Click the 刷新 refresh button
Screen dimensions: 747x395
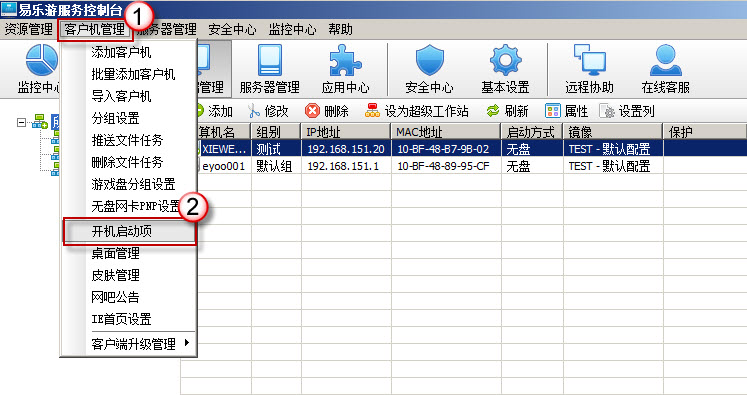[507, 111]
